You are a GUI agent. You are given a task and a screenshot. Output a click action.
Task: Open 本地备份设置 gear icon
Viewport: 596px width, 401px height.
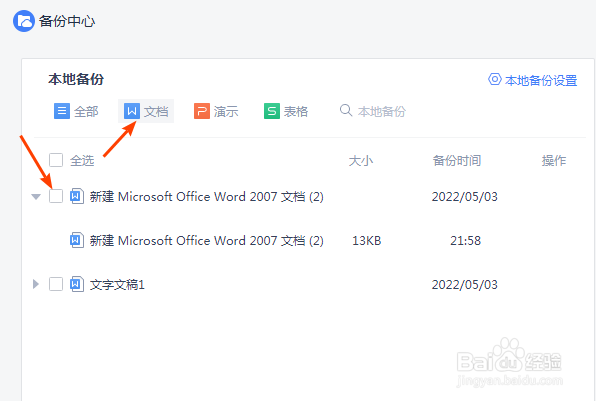click(495, 79)
